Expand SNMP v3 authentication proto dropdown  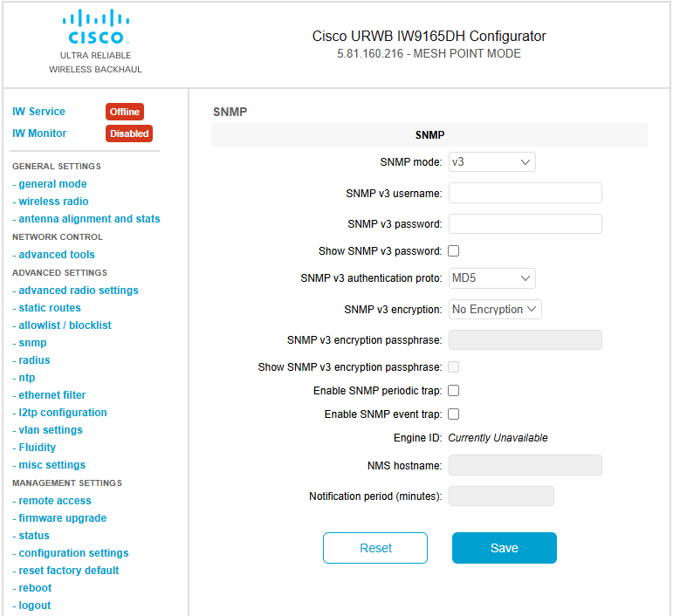tap(491, 277)
